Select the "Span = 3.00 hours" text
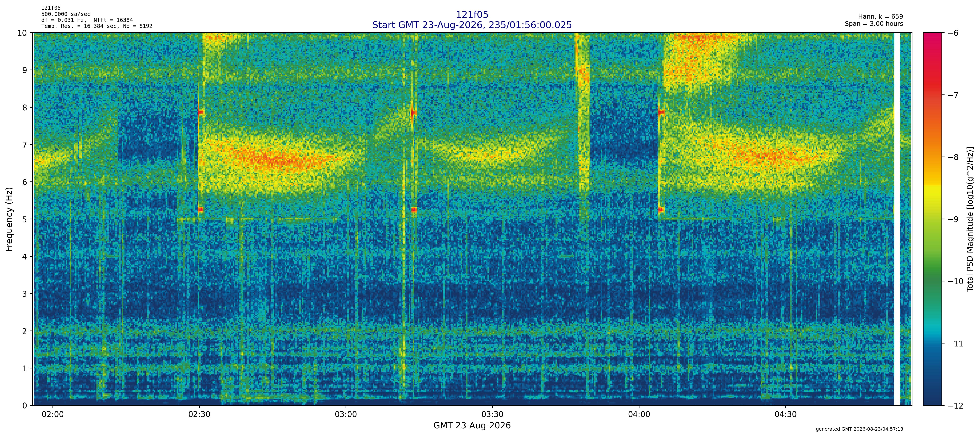The width and height of the screenshot is (980, 437). (x=874, y=24)
